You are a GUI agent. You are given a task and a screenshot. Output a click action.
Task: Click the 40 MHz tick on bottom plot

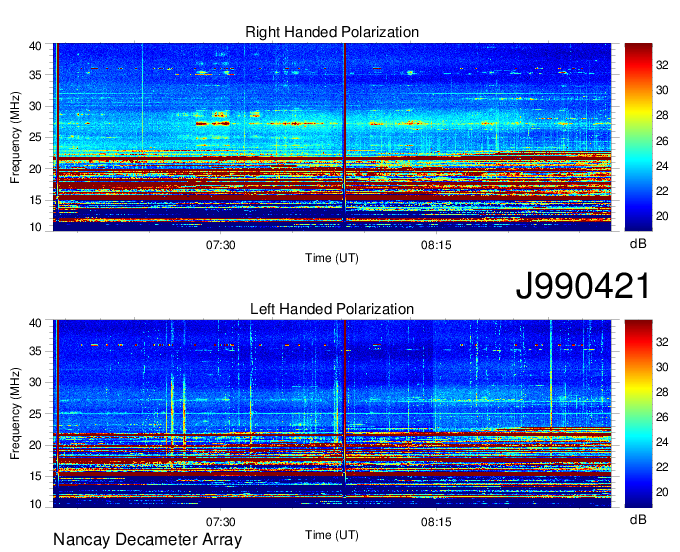click(35, 323)
